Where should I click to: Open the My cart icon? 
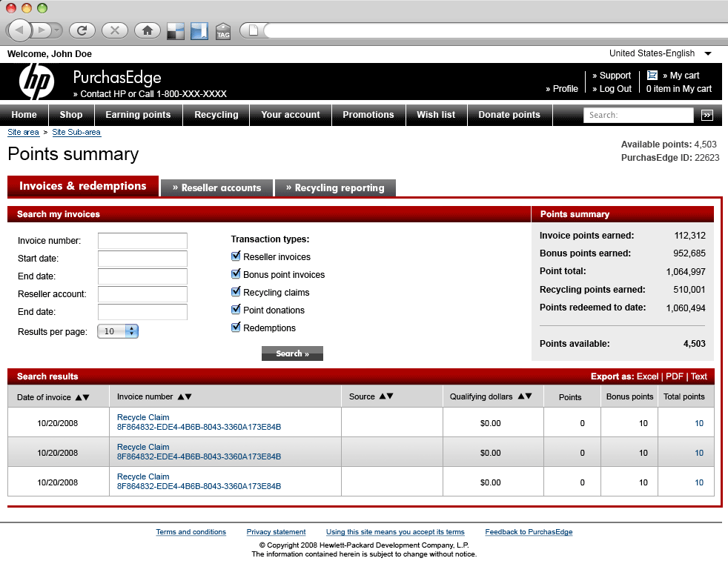click(x=652, y=75)
